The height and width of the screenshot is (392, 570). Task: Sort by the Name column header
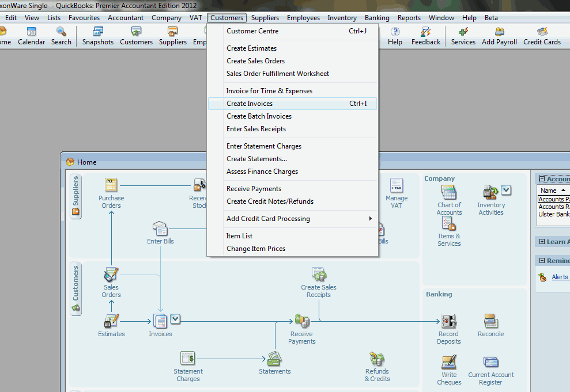click(553, 191)
